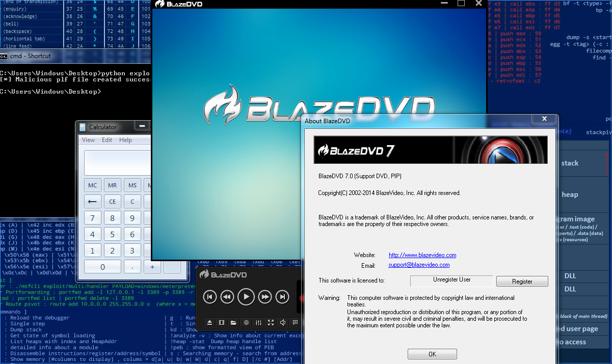Click digit 4 in Calculator
This screenshot has width=612, height=364.
[93, 235]
